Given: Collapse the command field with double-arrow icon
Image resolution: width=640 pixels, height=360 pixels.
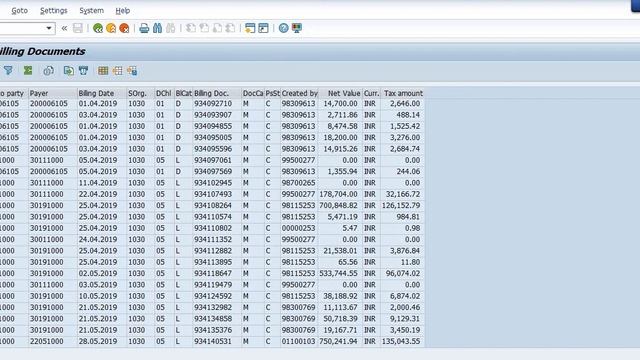Looking at the screenshot, I should [x=64, y=28].
